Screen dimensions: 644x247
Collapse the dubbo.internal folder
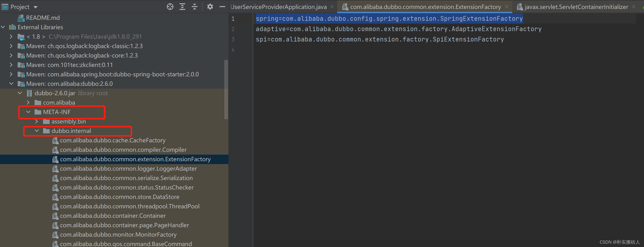tap(37, 131)
